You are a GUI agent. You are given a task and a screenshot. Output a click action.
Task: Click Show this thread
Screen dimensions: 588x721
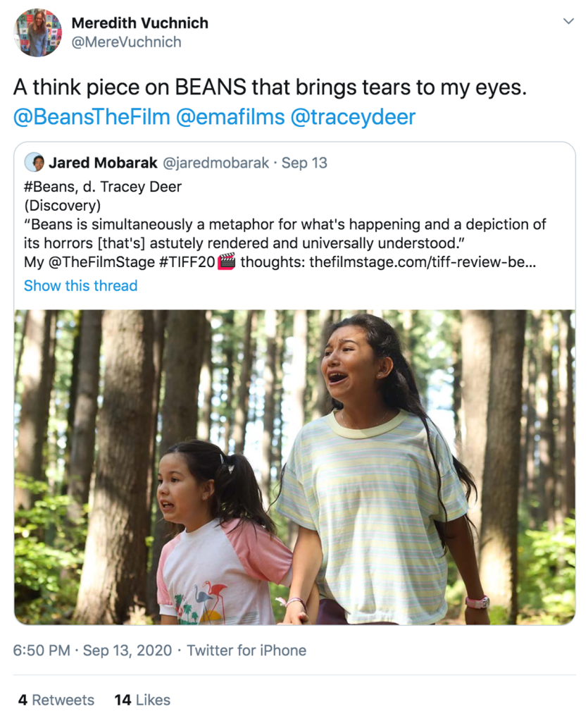coord(80,285)
